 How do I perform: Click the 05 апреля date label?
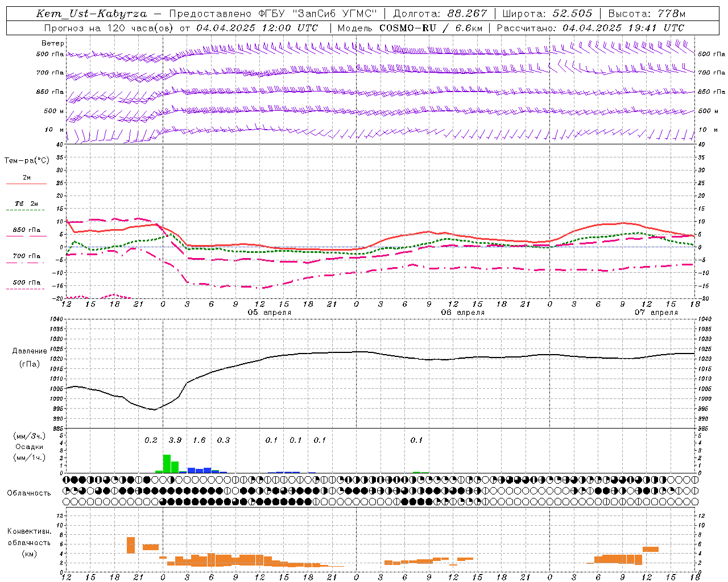(269, 313)
